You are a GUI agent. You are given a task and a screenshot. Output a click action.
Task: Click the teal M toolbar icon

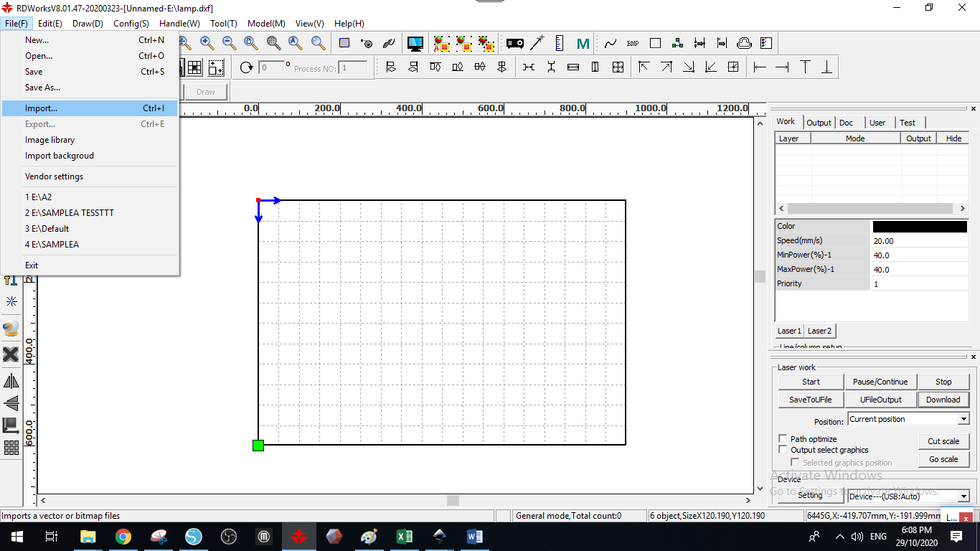click(583, 43)
